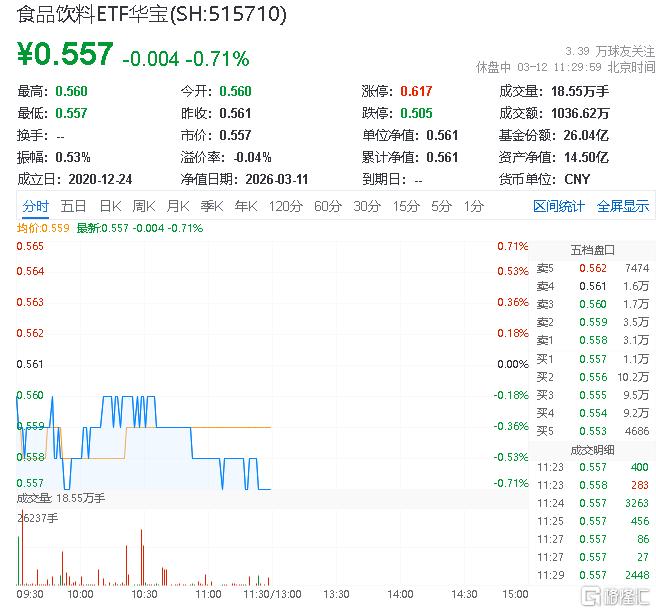The height and width of the screenshot is (613, 656).
Task: Click 溢价率 value -0.04%
Action: coord(253,157)
